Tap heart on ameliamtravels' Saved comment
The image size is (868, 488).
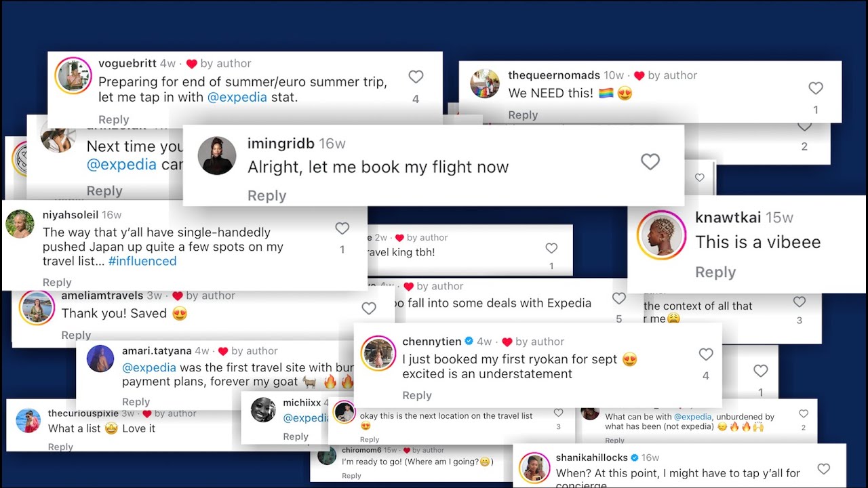click(369, 308)
